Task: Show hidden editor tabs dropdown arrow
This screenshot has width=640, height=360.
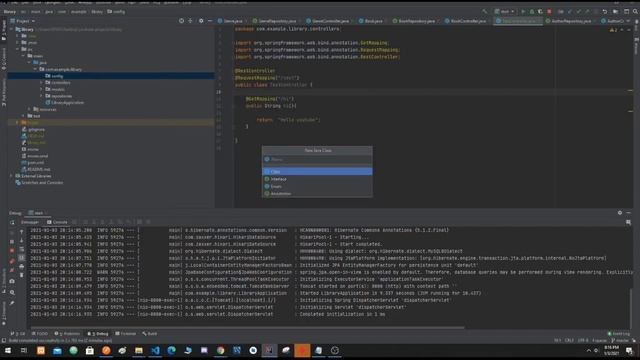Action: [x=628, y=21]
